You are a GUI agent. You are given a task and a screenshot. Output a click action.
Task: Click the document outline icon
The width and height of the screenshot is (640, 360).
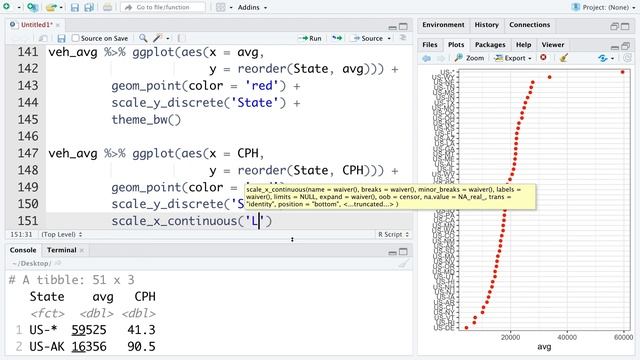[x=403, y=38]
